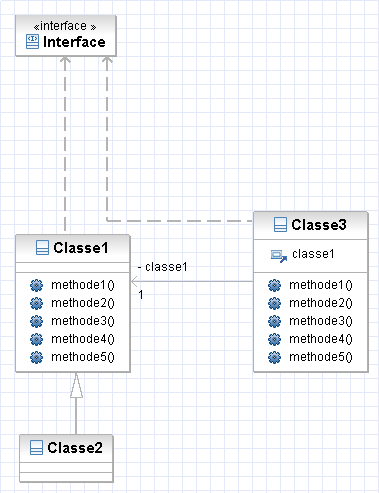The width and height of the screenshot is (379, 493).
Task: Click the class icon beside Classe3
Action: coord(280,224)
